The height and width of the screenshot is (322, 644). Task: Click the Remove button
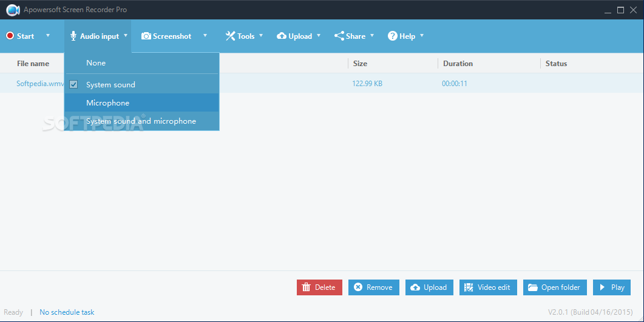[x=374, y=287]
